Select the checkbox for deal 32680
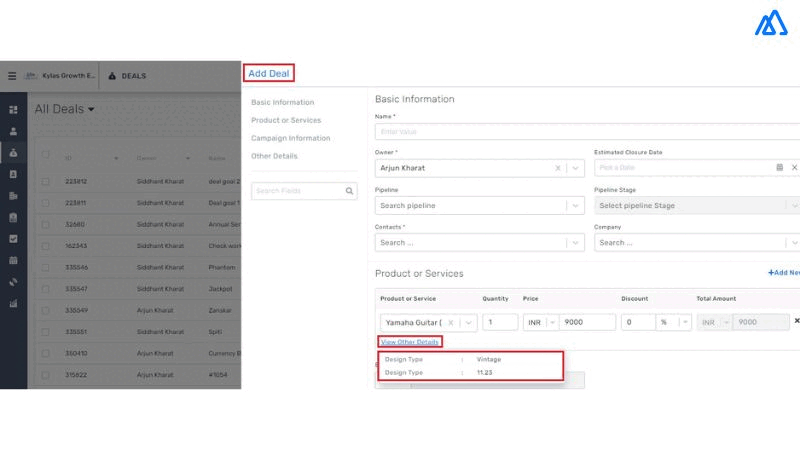 point(45,224)
